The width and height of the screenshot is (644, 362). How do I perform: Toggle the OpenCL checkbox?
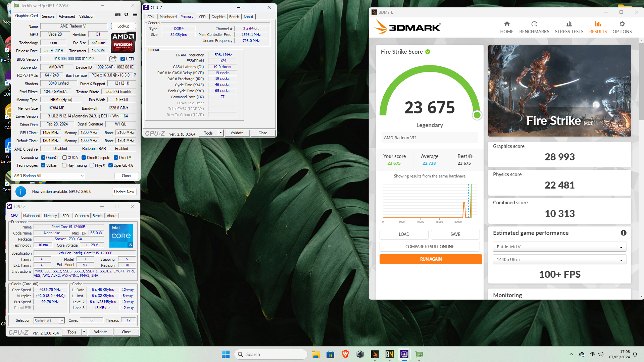click(x=43, y=158)
